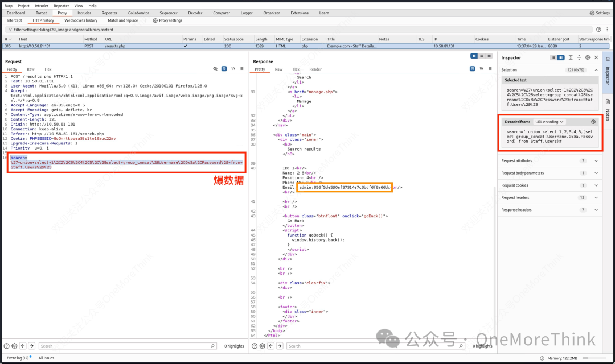Select tabbed combined request/response layout
This screenshot has height=364, width=615.
(489, 56)
